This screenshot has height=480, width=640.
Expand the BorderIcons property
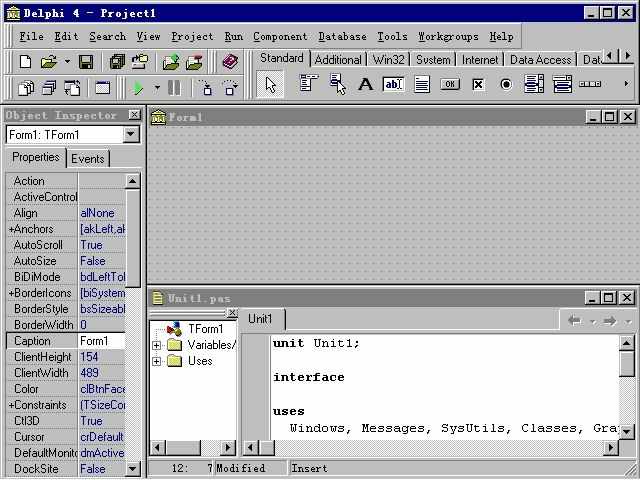(x=11, y=293)
